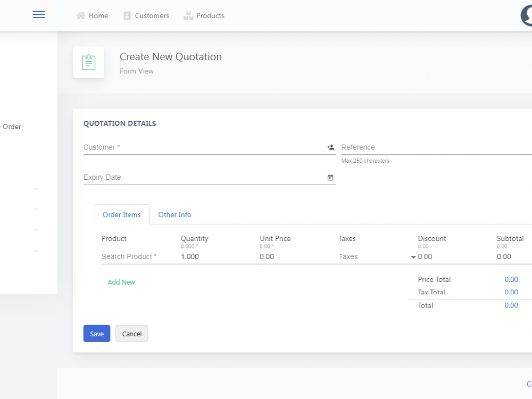Viewport: 532px width, 399px height.
Task: Save the new quotation
Action: click(97, 334)
